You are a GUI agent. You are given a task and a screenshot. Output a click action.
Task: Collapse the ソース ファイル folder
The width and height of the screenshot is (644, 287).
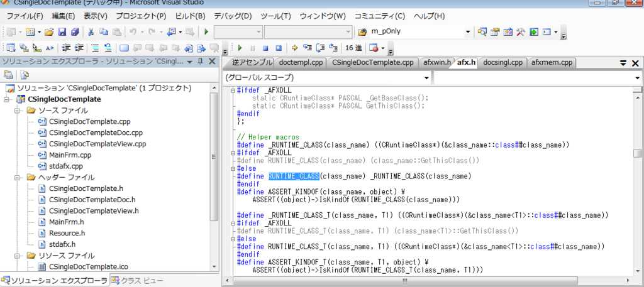(18, 111)
